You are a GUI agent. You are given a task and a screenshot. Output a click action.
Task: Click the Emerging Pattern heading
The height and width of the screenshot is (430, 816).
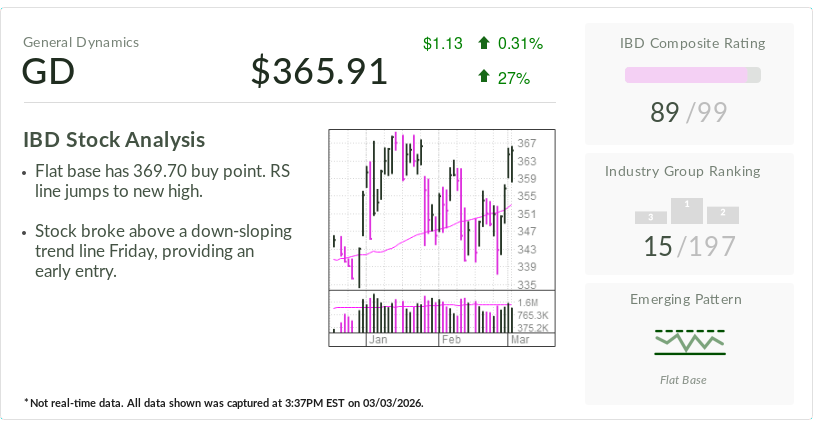[x=686, y=299]
